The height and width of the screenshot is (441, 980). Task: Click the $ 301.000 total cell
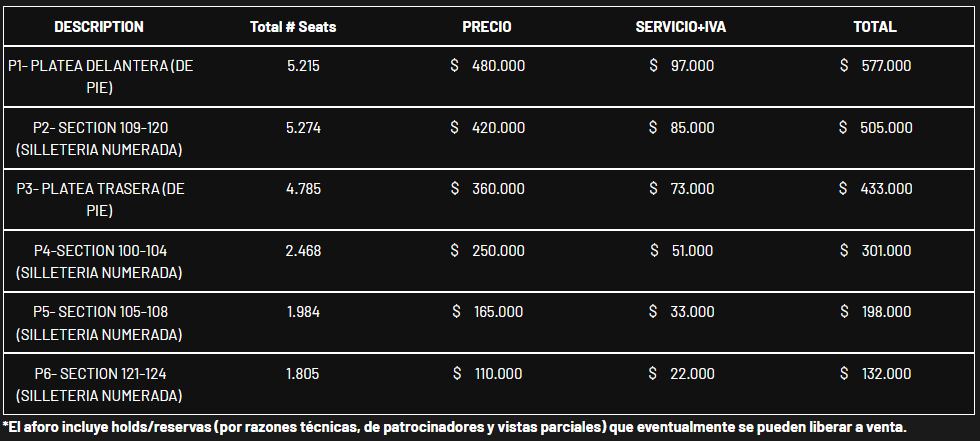pos(875,250)
